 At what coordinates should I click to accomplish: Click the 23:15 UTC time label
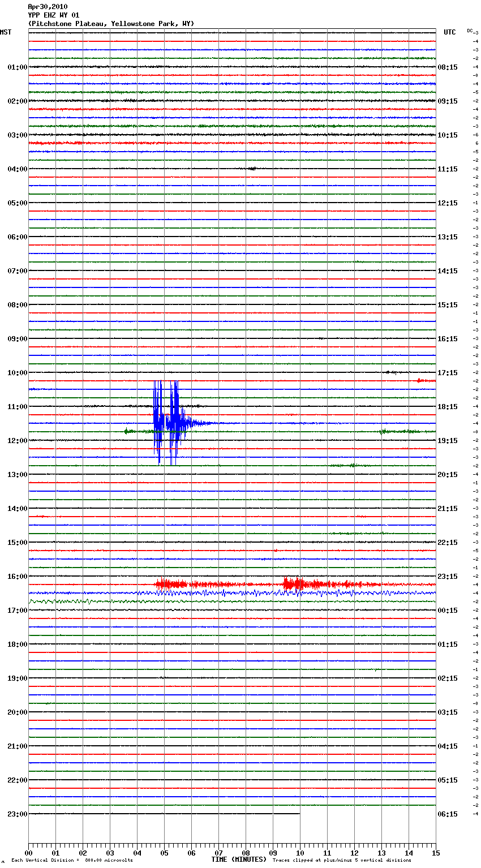[448, 577]
